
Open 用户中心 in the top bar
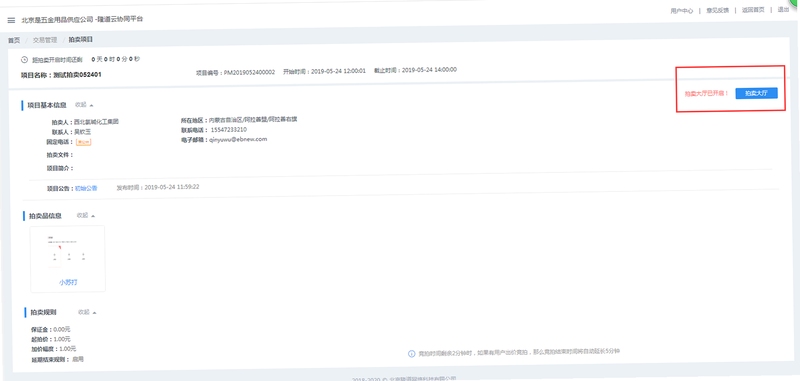coord(682,10)
